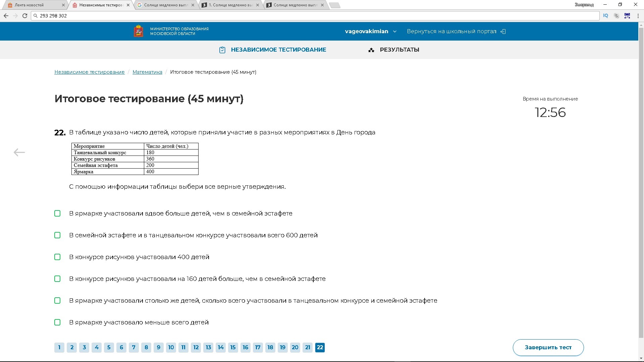Screen dimensions: 644x362
Task: Switch to the Google search tab
Action: tap(166, 5)
